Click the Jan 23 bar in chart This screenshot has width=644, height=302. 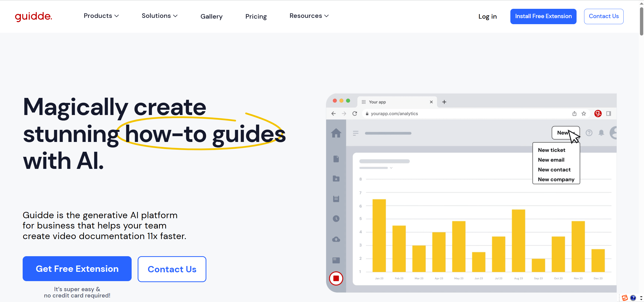pyautogui.click(x=379, y=235)
